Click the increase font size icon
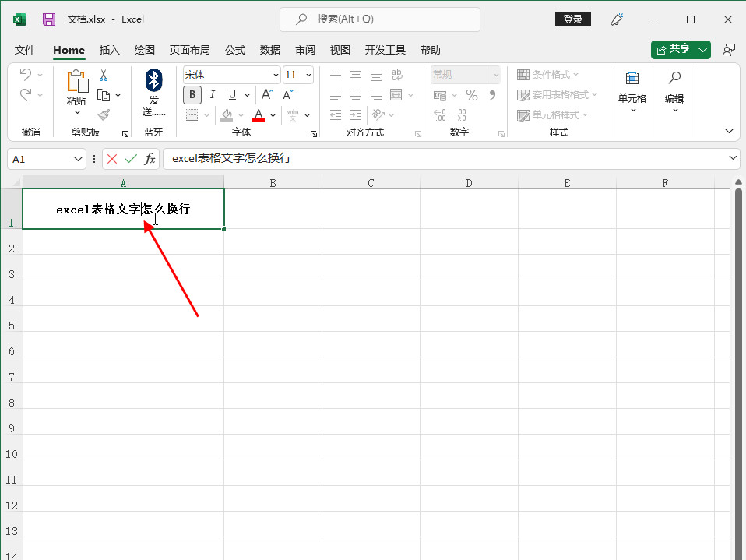Screen dimensions: 746x560 click(x=267, y=95)
